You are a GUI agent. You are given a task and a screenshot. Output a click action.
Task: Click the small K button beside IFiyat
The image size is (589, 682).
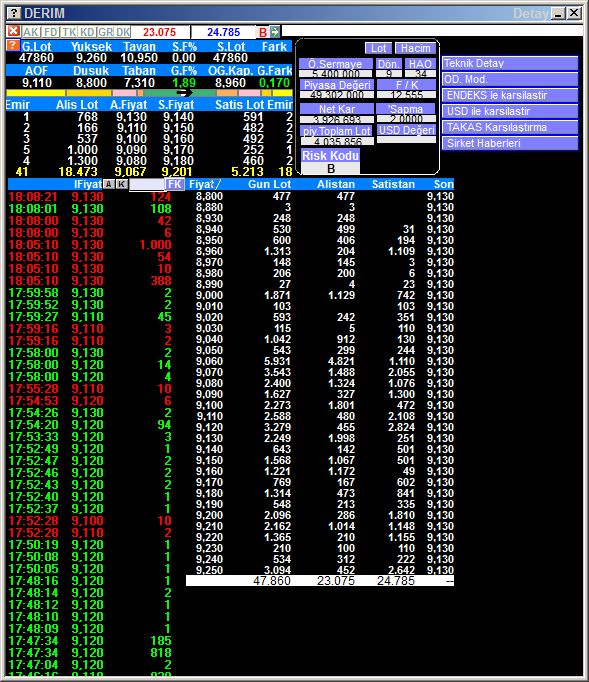tap(122, 184)
